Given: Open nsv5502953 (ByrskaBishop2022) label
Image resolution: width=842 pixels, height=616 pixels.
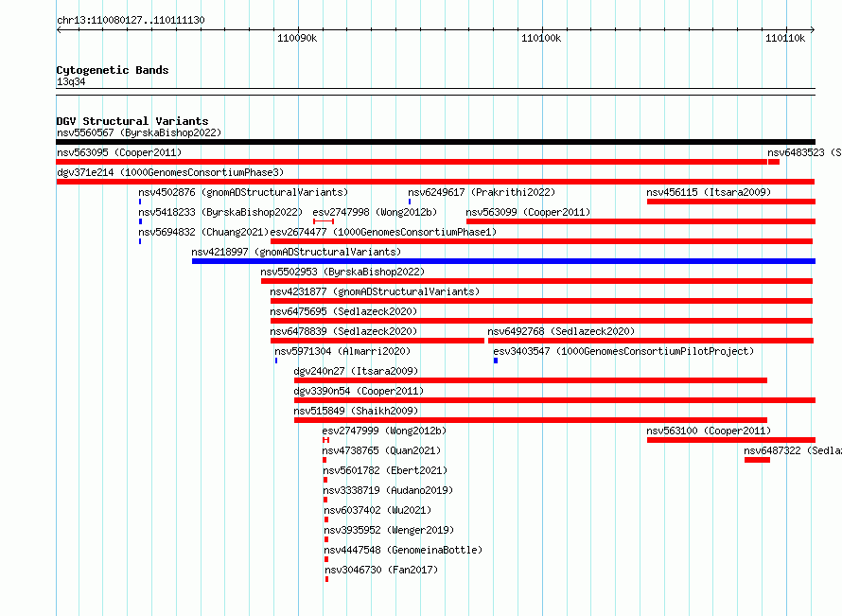Looking at the screenshot, I should 342,272.
